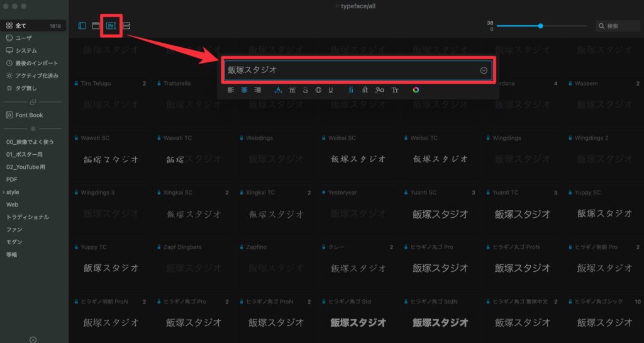This screenshot has height=343, width=644.
Task: Toggle standard ligatures fi icon
Action: [351, 90]
